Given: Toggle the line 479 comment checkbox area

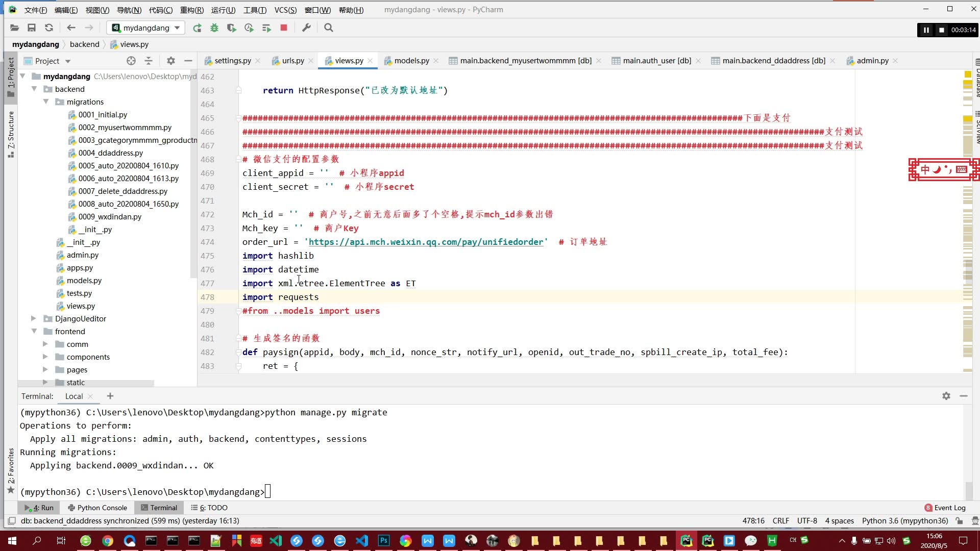Looking at the screenshot, I should (236, 311).
